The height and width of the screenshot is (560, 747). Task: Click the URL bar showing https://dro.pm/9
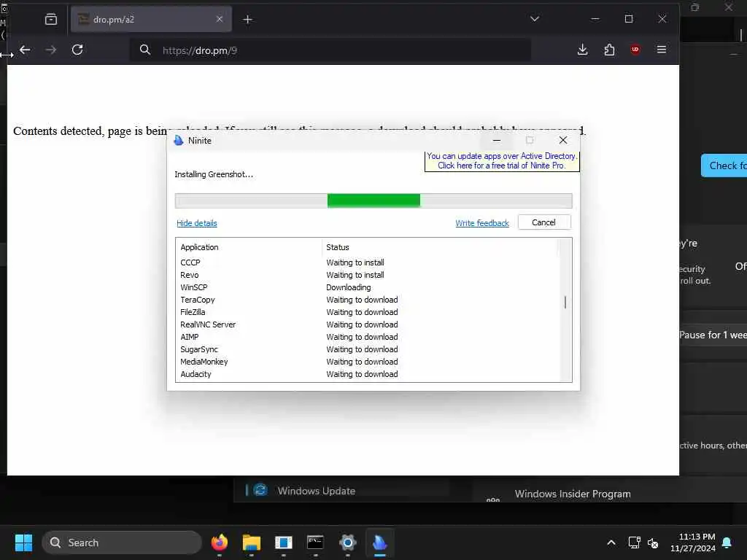click(330, 50)
